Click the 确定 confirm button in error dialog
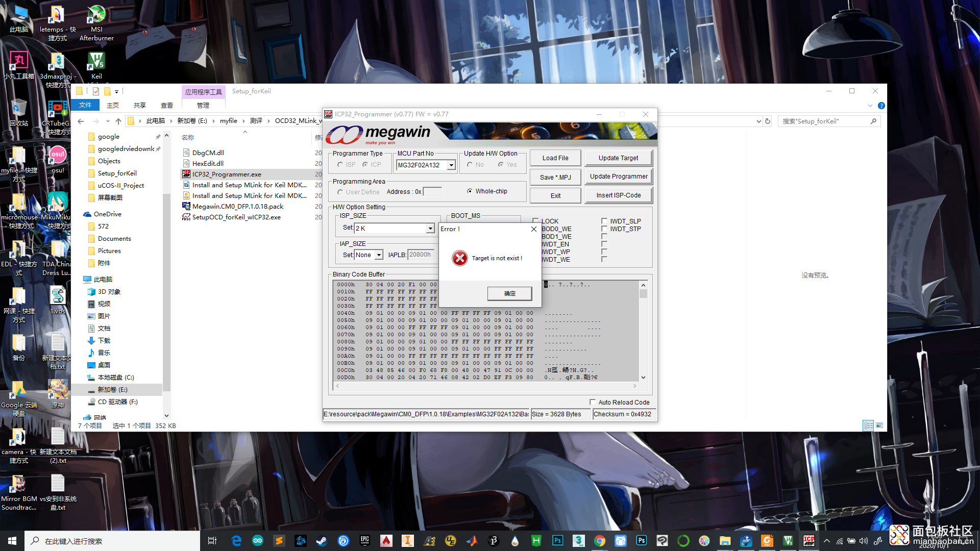 (x=509, y=293)
